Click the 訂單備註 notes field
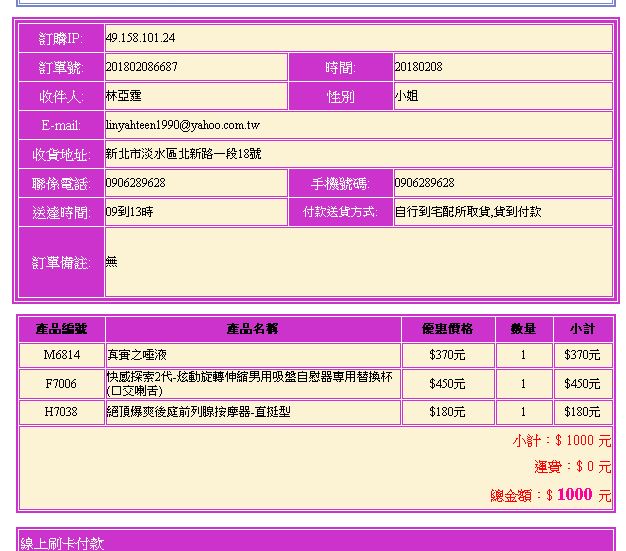The image size is (626, 551). tap(358, 262)
